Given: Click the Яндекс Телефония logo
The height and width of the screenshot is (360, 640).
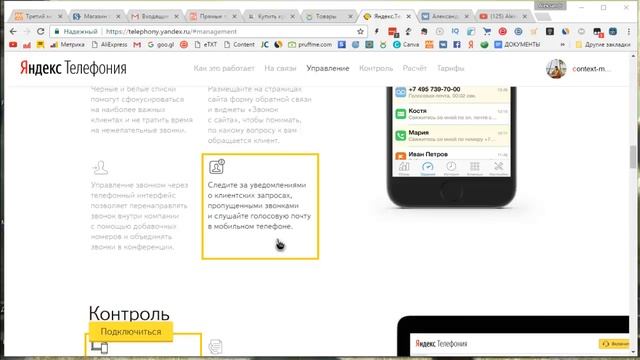Looking at the screenshot, I should [73, 68].
